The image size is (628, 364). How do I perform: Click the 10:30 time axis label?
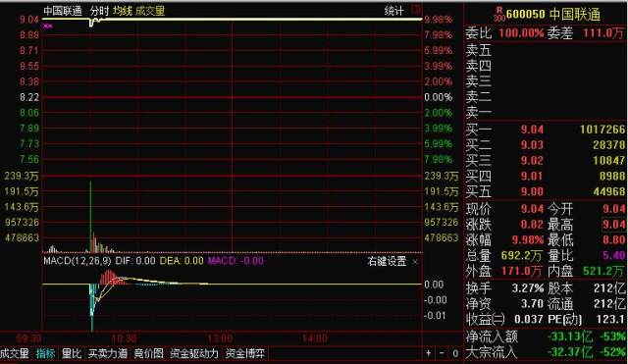point(124,338)
